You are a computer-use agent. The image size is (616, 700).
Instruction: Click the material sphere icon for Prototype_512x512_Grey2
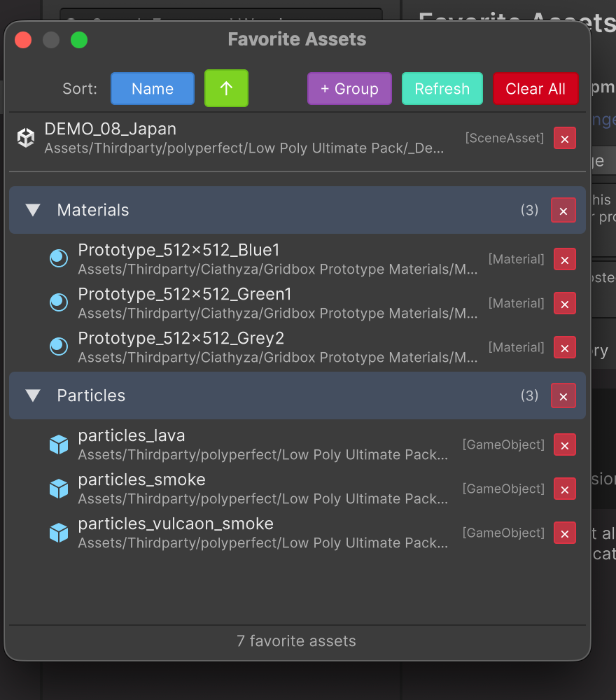[59, 346]
